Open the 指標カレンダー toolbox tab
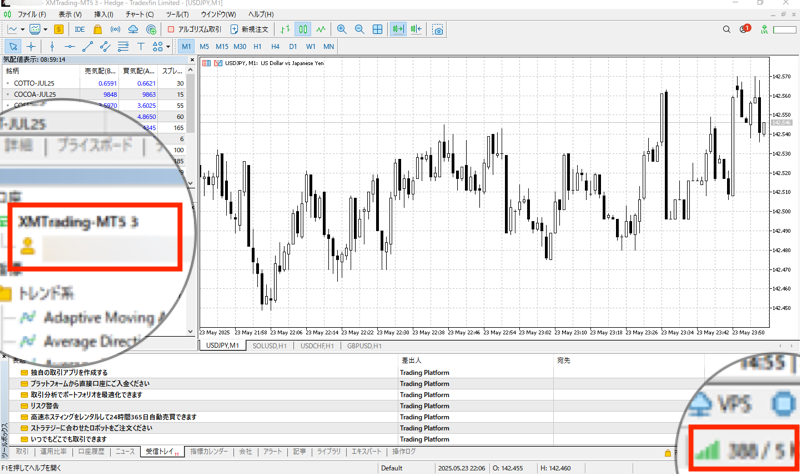Image resolution: width=800 pixels, height=474 pixels. 209,452
